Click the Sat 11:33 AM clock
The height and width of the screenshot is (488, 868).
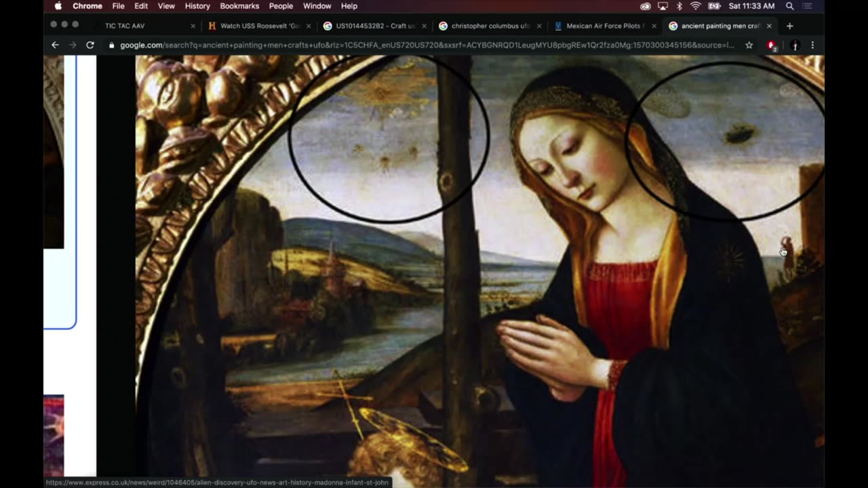(x=751, y=6)
